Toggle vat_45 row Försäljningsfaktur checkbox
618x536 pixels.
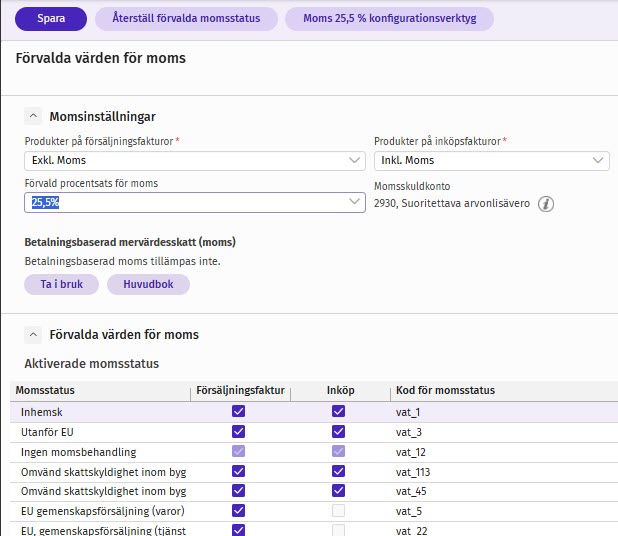238,491
